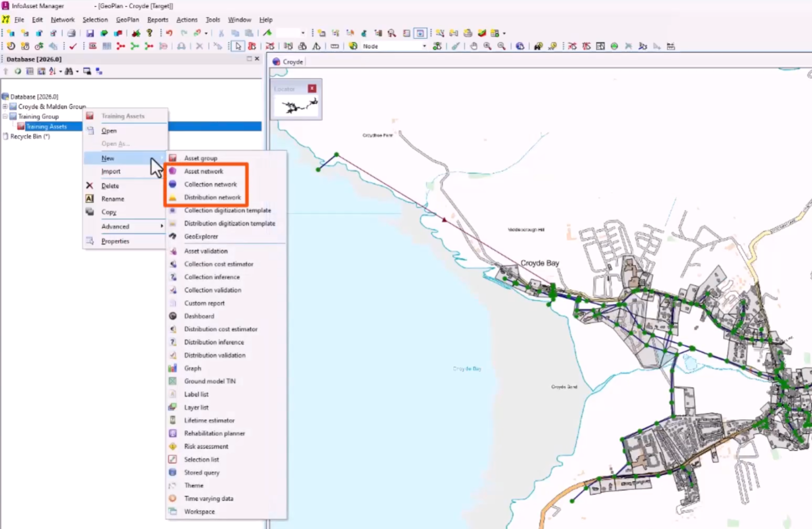Open the Node type dropdown on the toolbar
Screen dimensions: 812x529
pyautogui.click(x=423, y=46)
